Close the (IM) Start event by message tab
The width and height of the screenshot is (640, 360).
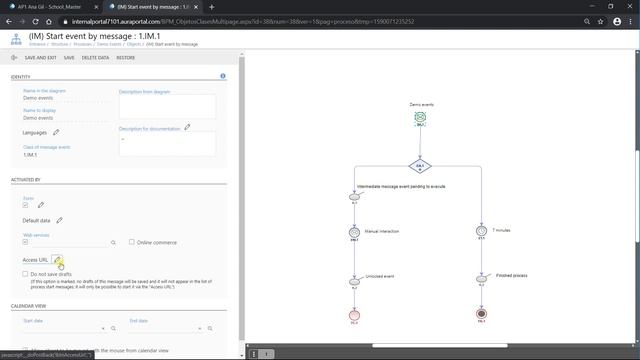(196, 7)
